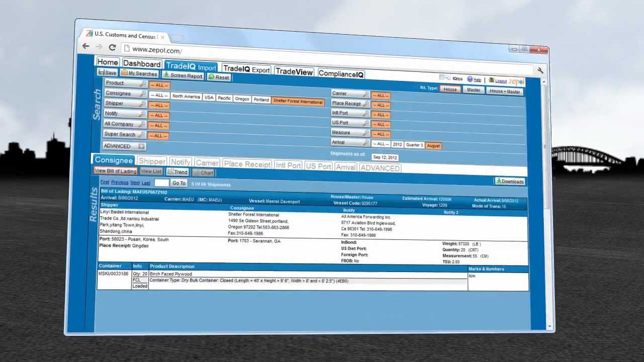
Task: Click the Last results link
Action: (x=146, y=183)
